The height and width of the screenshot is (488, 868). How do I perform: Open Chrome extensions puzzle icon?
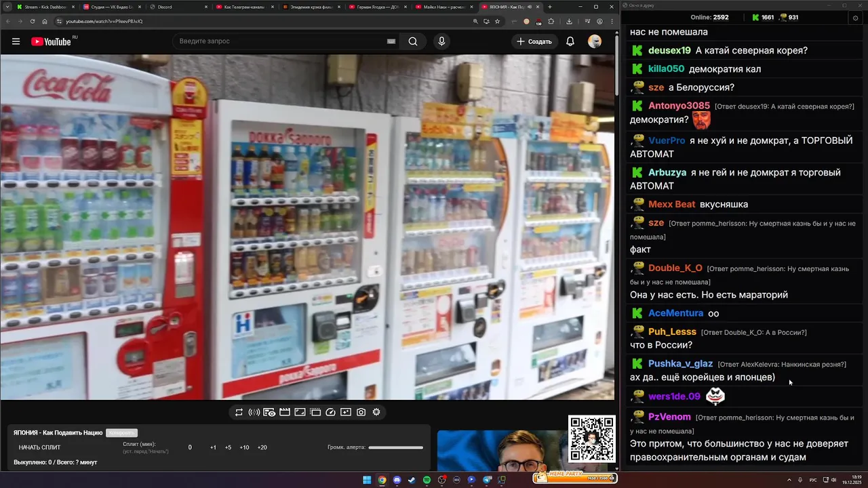[x=551, y=21]
